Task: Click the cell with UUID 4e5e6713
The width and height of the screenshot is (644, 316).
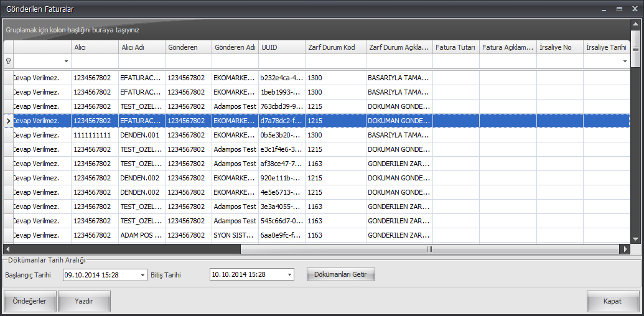Action: 282,192
